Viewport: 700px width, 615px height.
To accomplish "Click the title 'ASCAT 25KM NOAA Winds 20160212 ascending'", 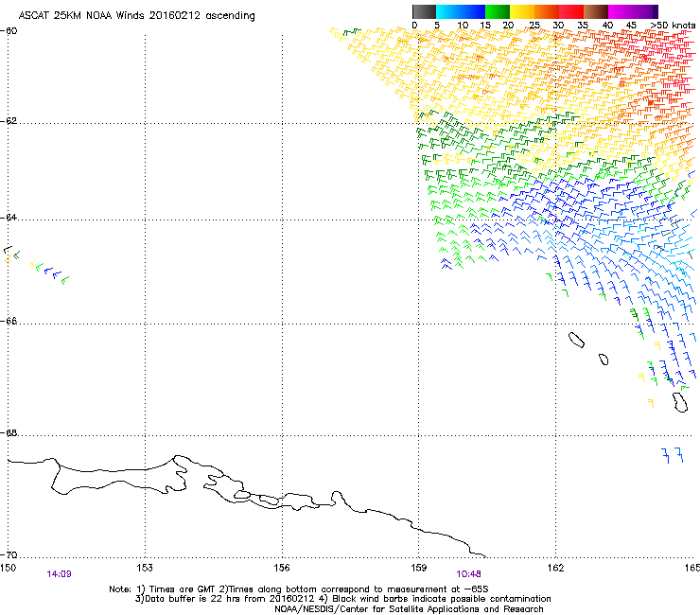I will point(136,16).
